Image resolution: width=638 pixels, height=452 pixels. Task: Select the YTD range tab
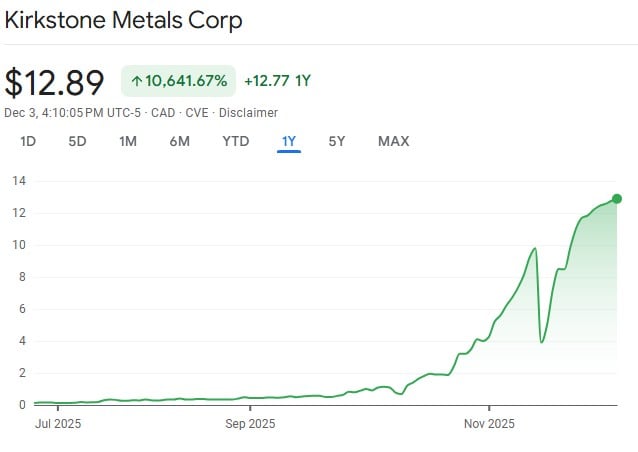235,141
